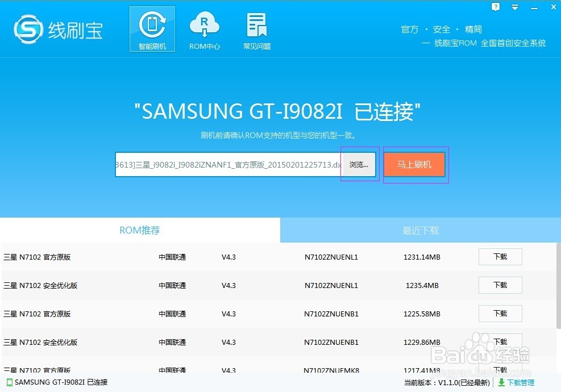
Task: Click 中国联通 carrier in the first row
Action: tap(172, 257)
